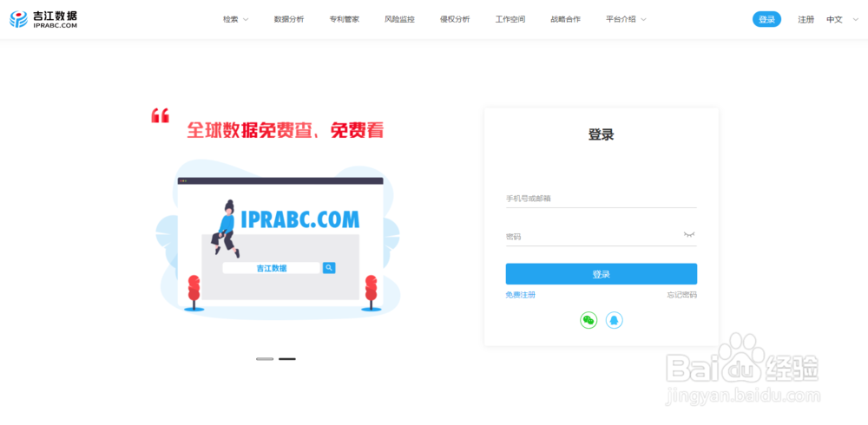Expand the 检索 dropdown arrow
The width and height of the screenshot is (868, 425).
246,19
